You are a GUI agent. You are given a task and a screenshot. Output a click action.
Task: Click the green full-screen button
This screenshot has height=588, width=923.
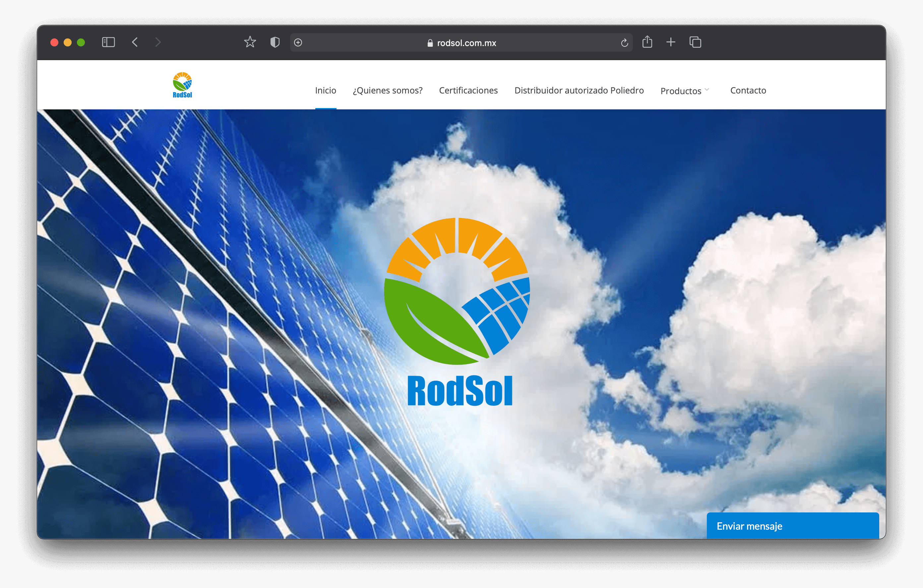click(x=81, y=42)
